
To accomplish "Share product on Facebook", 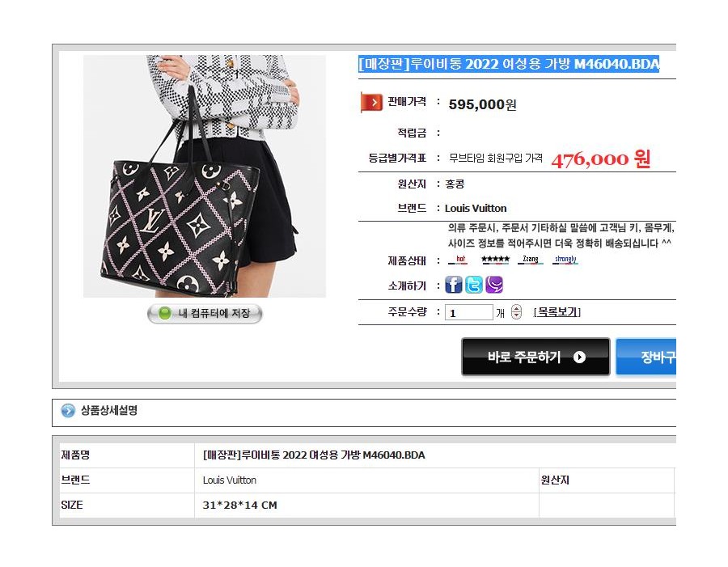I will pyautogui.click(x=454, y=285).
